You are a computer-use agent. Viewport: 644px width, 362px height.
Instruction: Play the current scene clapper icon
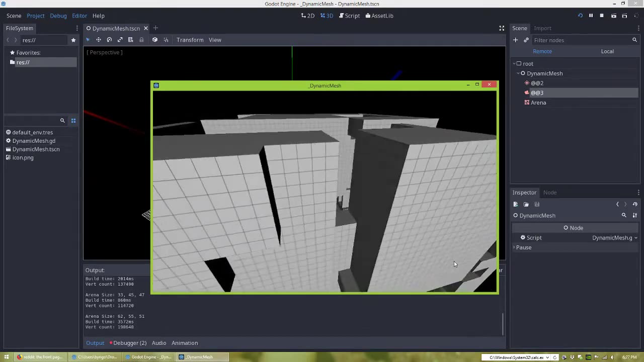[614, 16]
